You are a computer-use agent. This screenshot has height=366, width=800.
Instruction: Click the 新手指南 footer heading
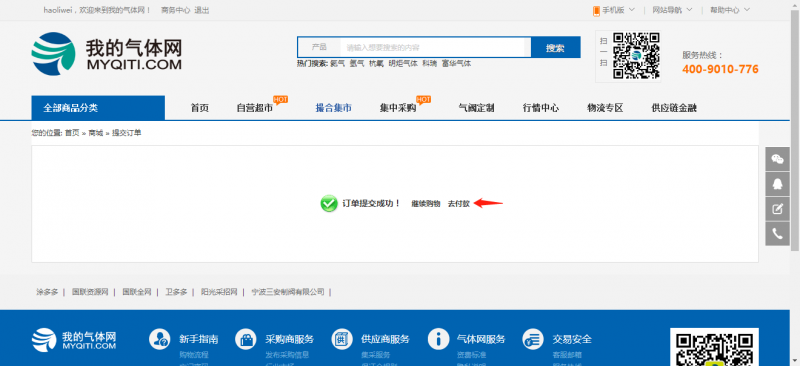[x=199, y=339]
